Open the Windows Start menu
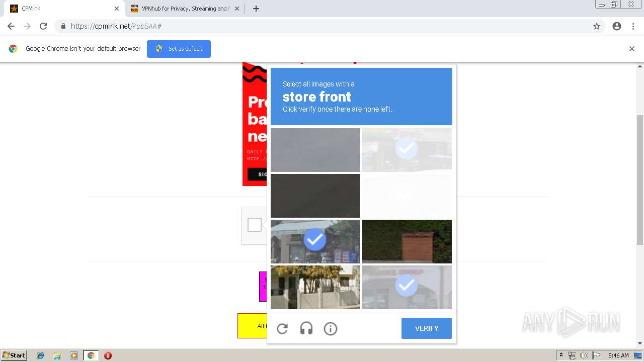 (x=14, y=355)
